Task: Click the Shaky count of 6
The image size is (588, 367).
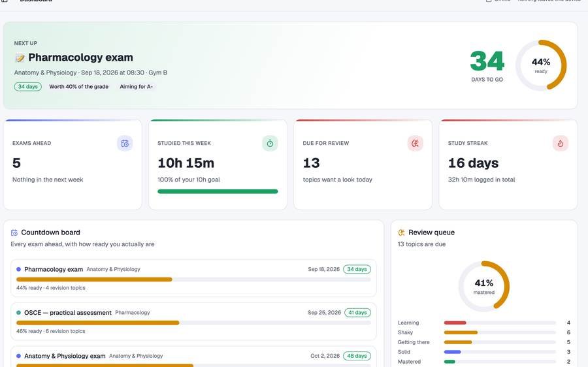Action: tap(568, 332)
